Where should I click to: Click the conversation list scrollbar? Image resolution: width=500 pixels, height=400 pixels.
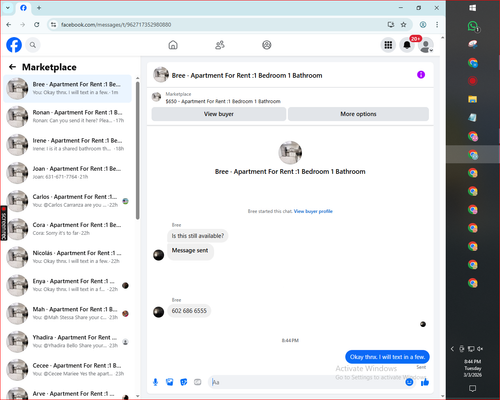(137, 150)
